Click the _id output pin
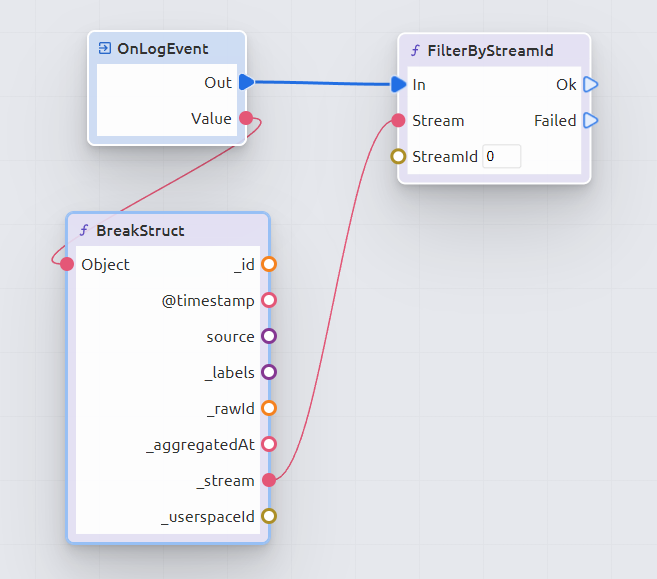 [268, 265]
